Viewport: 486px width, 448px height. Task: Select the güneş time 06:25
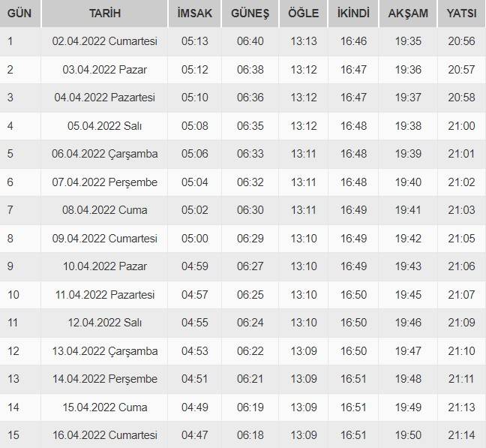tap(250, 294)
